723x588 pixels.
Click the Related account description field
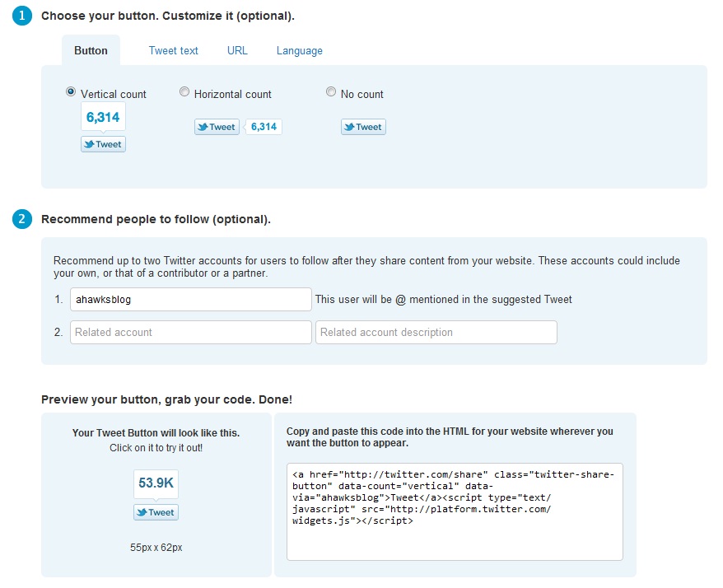coord(436,333)
